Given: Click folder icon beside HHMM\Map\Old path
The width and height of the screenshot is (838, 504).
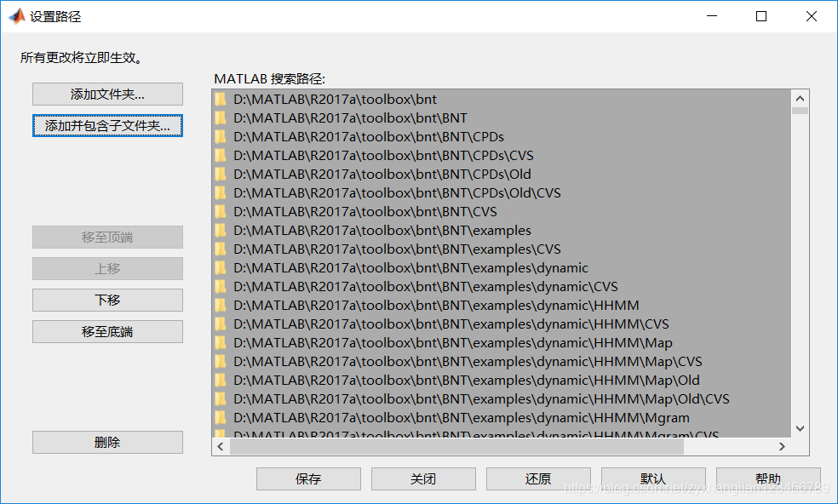Looking at the screenshot, I should click(221, 380).
